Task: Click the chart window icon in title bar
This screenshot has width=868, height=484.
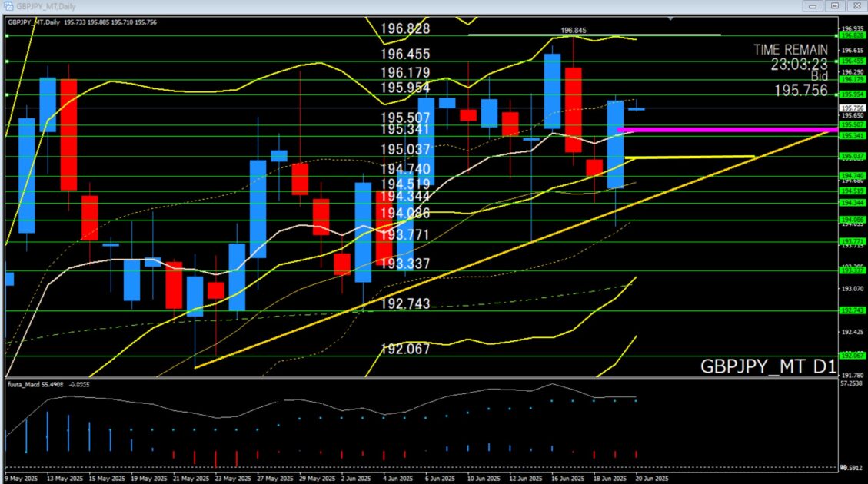Action: click(8, 5)
